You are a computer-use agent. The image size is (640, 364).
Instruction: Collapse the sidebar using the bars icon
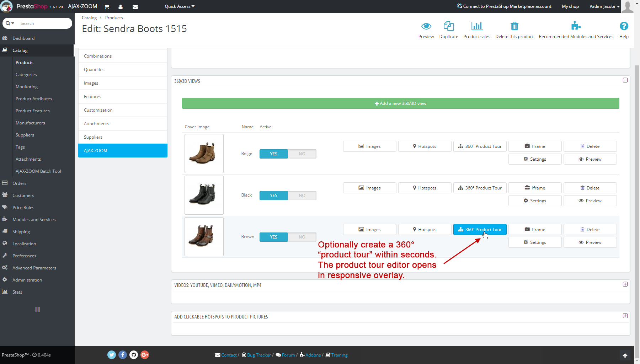[x=37, y=310]
